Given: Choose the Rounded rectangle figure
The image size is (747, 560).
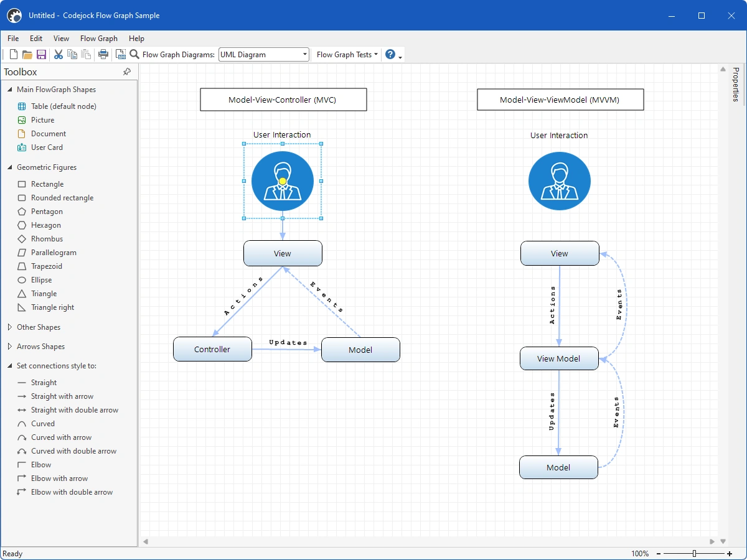Looking at the screenshot, I should click(62, 198).
